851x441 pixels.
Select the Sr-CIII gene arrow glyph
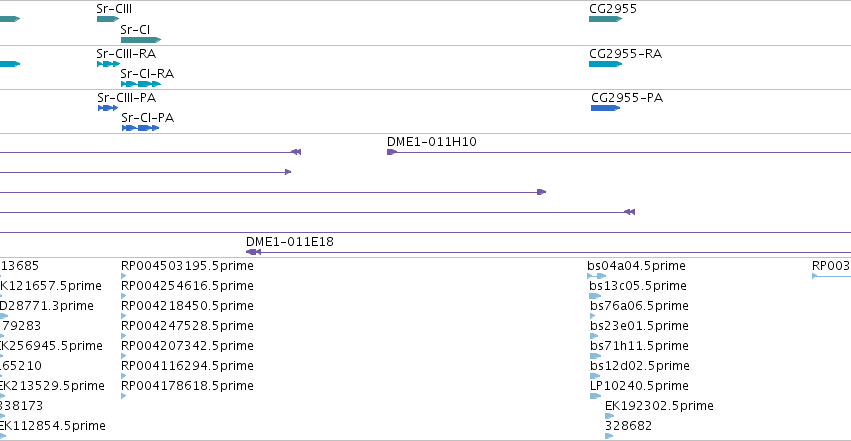(108, 19)
